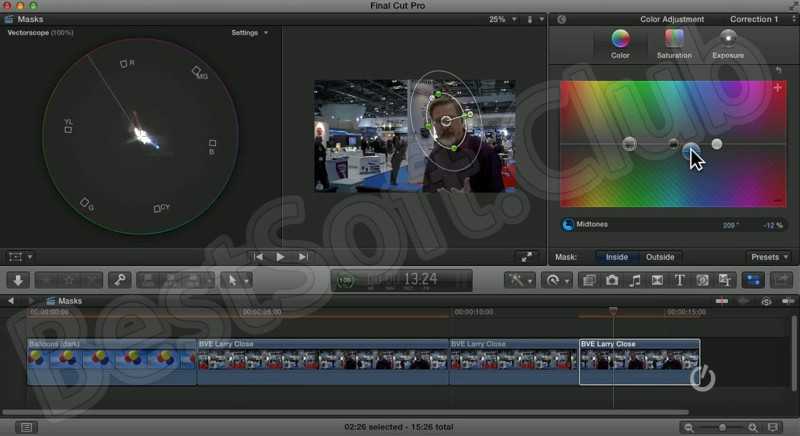Screen dimensions: 800x436
Task: Open the Music and Sound browser
Action: [635, 280]
